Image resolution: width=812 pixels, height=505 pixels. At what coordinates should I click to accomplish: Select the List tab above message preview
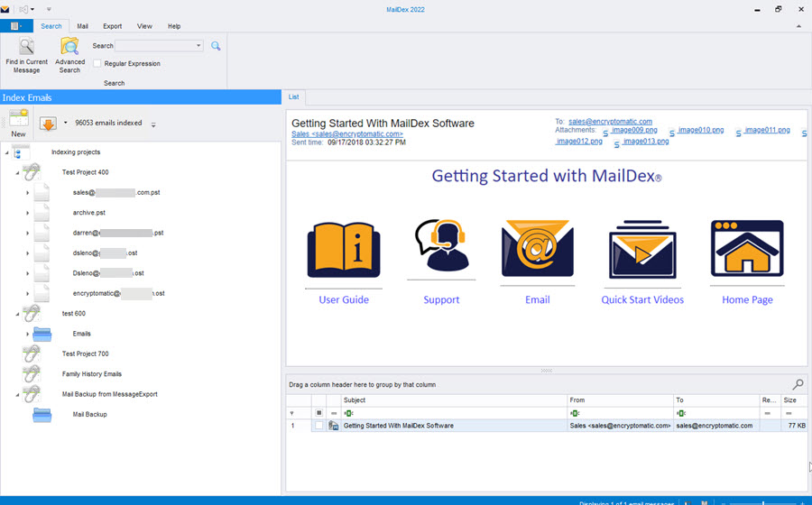coord(293,96)
